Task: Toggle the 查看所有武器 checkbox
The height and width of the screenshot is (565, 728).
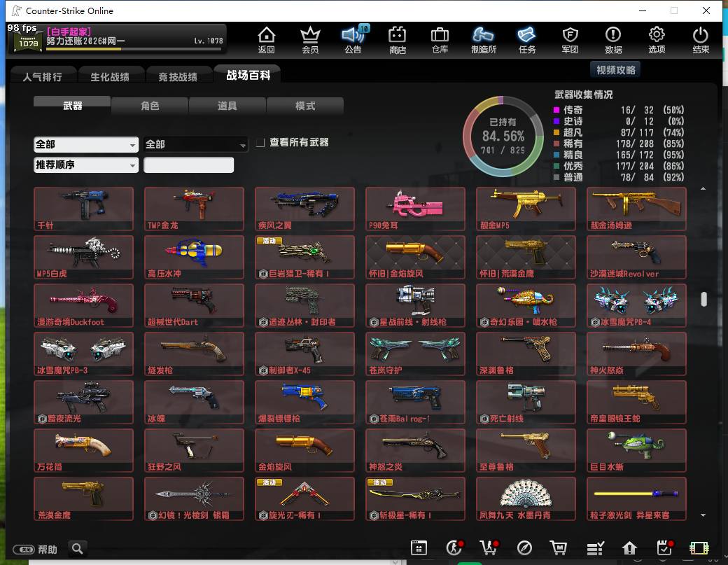Action: [260, 143]
